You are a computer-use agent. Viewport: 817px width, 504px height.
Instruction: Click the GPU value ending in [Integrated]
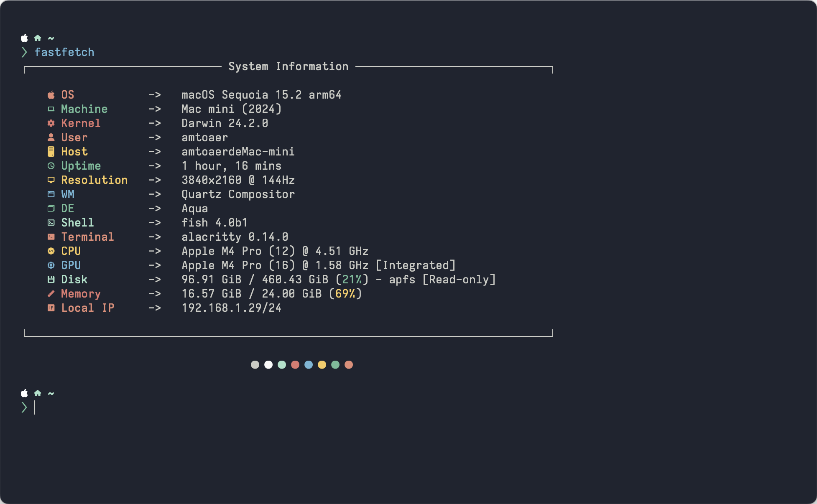[319, 265]
